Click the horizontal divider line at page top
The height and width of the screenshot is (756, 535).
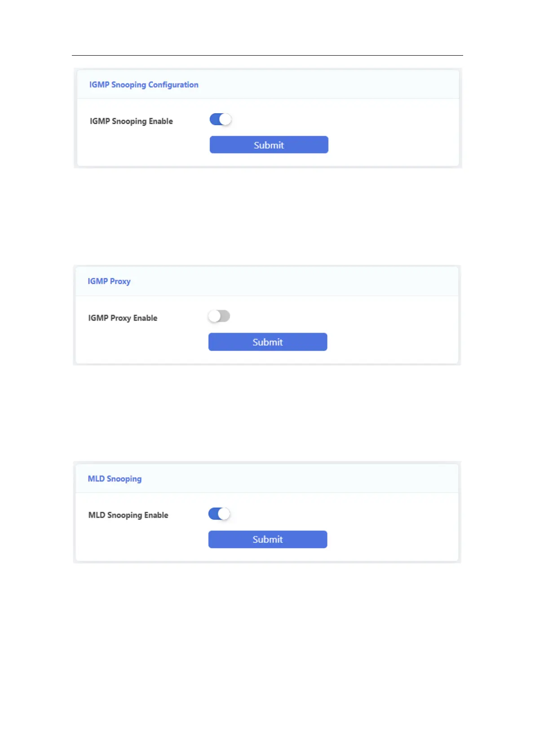(267, 55)
